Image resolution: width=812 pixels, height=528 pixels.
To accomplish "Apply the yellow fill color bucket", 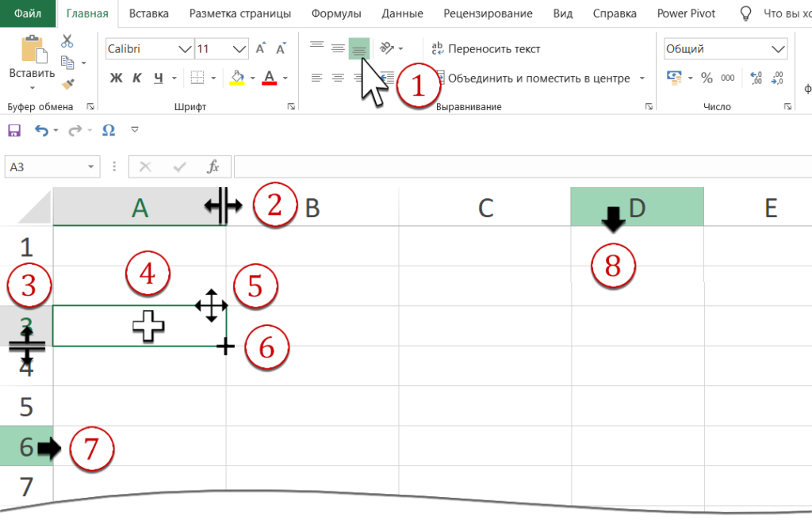I will (x=237, y=78).
